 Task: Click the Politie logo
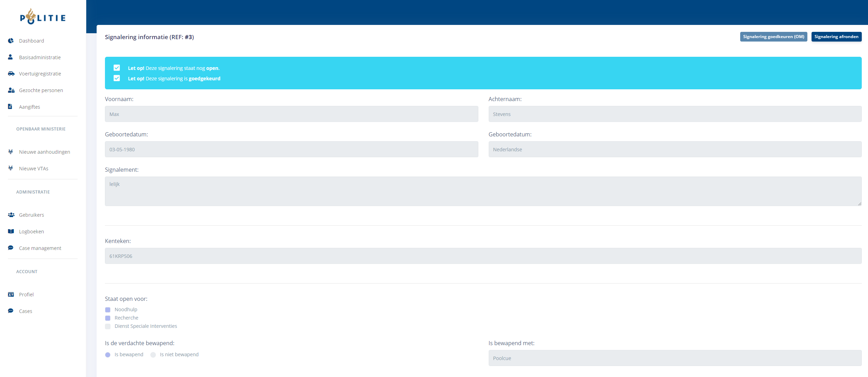coord(43,17)
